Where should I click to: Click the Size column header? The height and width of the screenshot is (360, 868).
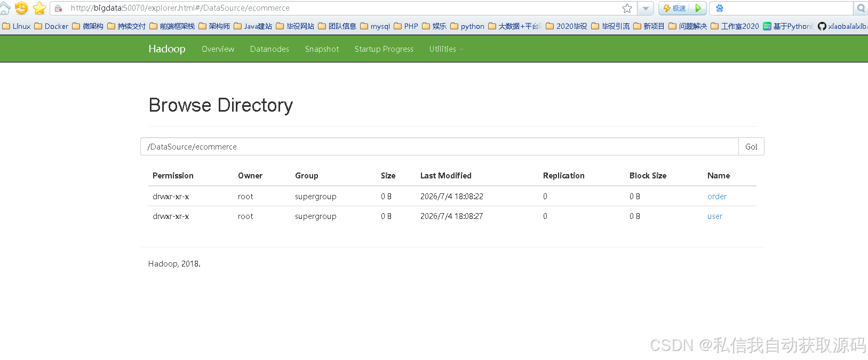388,176
